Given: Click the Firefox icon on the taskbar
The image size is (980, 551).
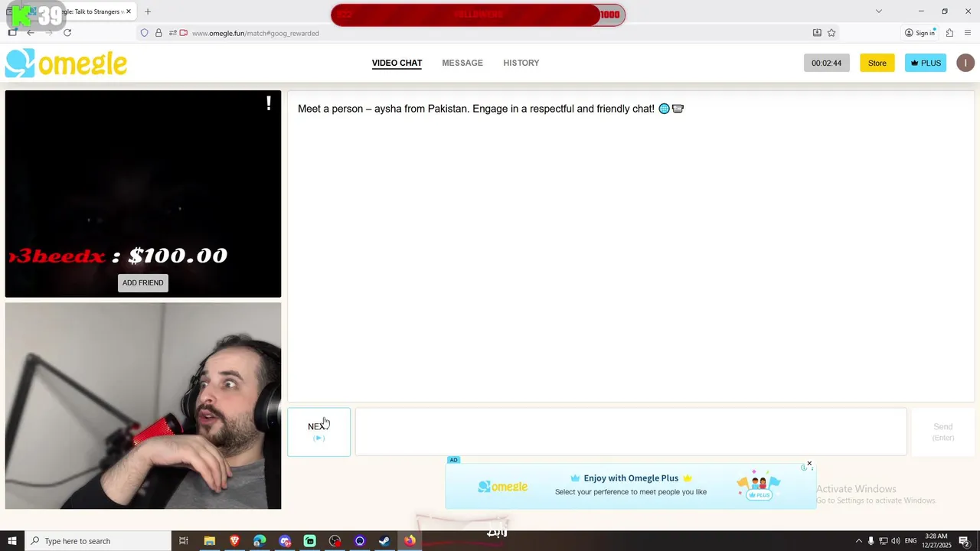Looking at the screenshot, I should coord(410,541).
